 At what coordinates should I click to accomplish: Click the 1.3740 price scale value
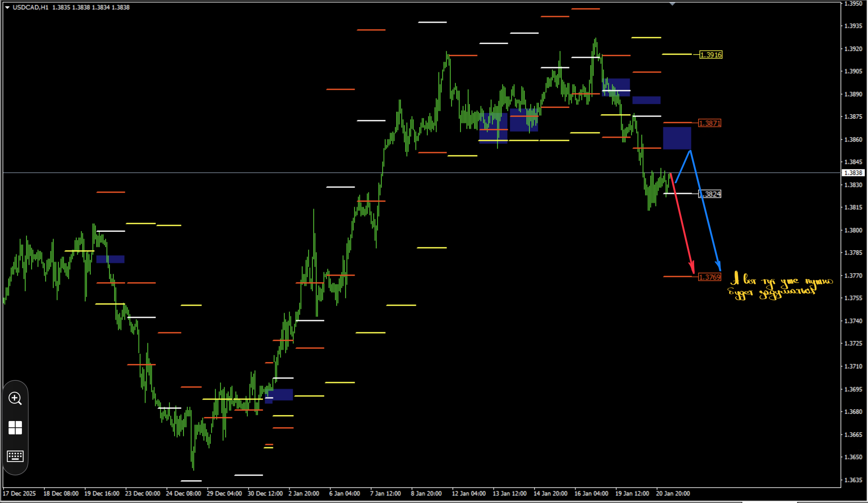coord(853,321)
